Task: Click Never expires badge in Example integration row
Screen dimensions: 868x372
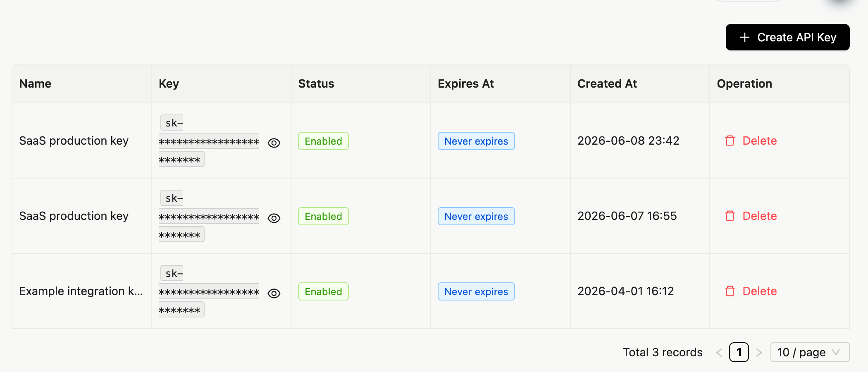Action: (476, 291)
